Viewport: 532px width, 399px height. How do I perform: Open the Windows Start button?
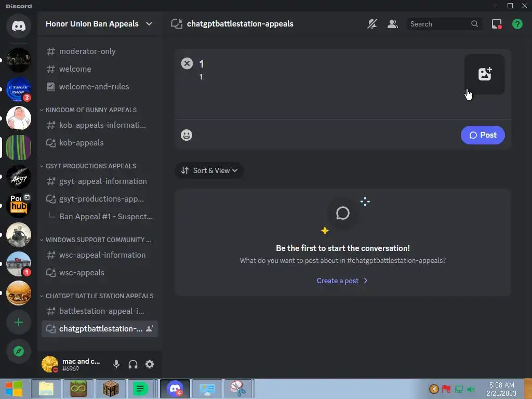click(14, 389)
